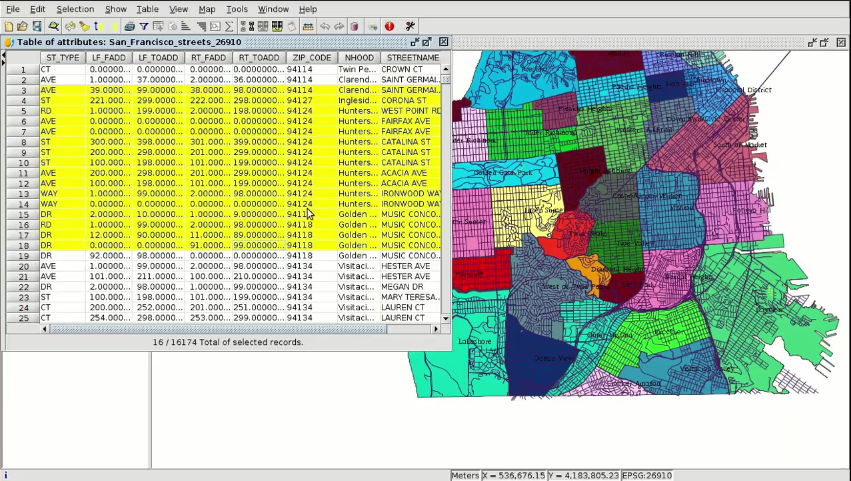Viewport: 851px width, 481px height.
Task: Open the Table menu
Action: pos(147,9)
